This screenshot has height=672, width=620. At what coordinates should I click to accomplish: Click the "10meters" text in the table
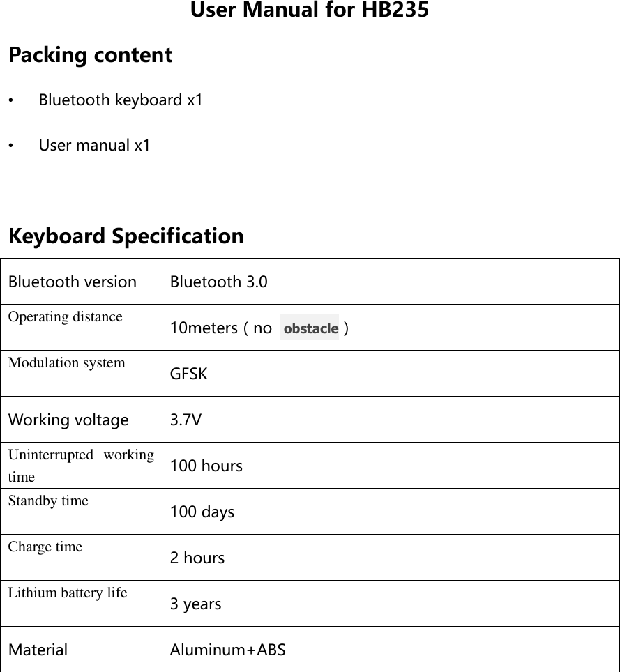click(x=204, y=328)
